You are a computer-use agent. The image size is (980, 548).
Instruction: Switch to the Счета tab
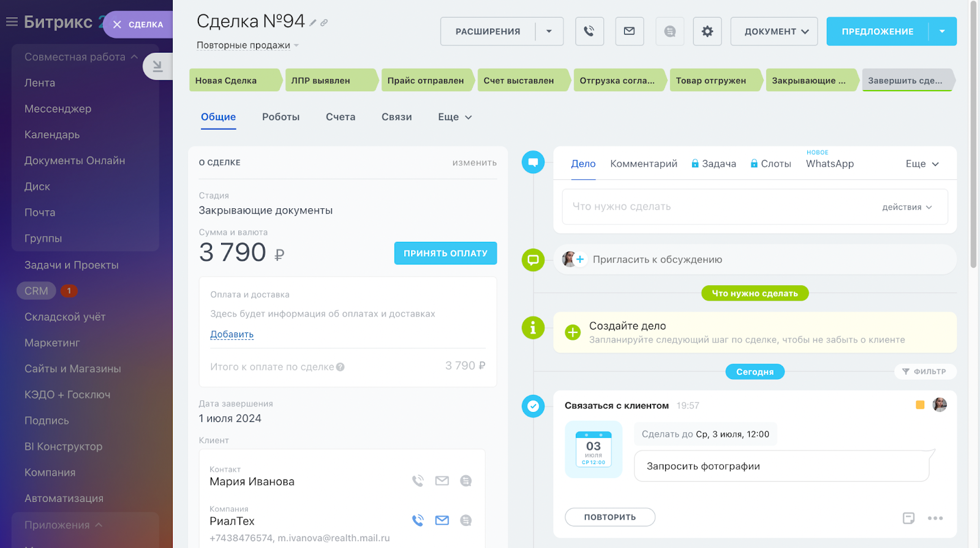pos(341,117)
